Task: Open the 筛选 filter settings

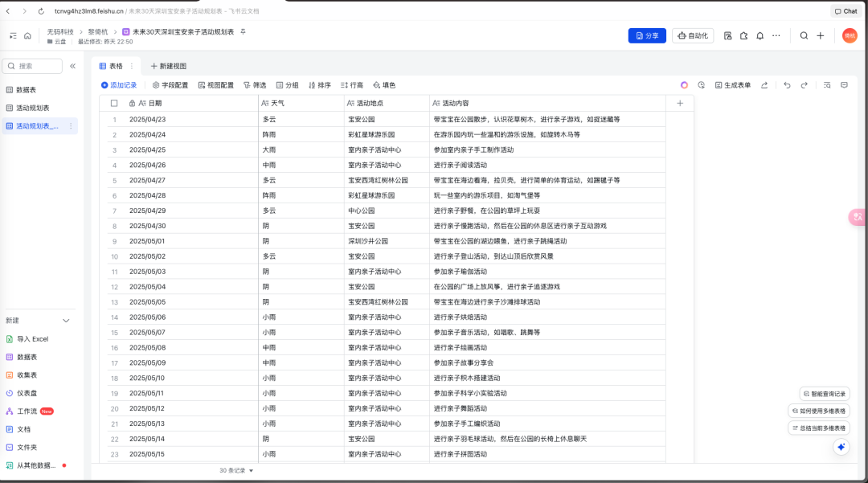Action: click(256, 84)
